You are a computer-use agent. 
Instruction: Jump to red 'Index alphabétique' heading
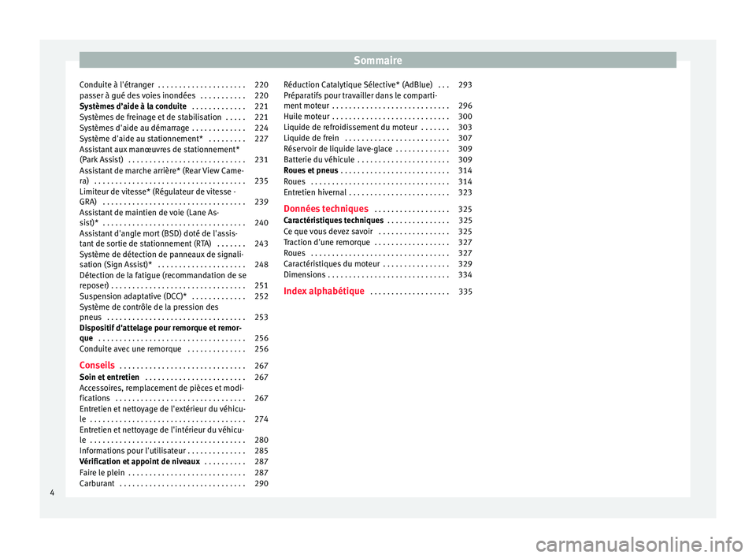324,291
